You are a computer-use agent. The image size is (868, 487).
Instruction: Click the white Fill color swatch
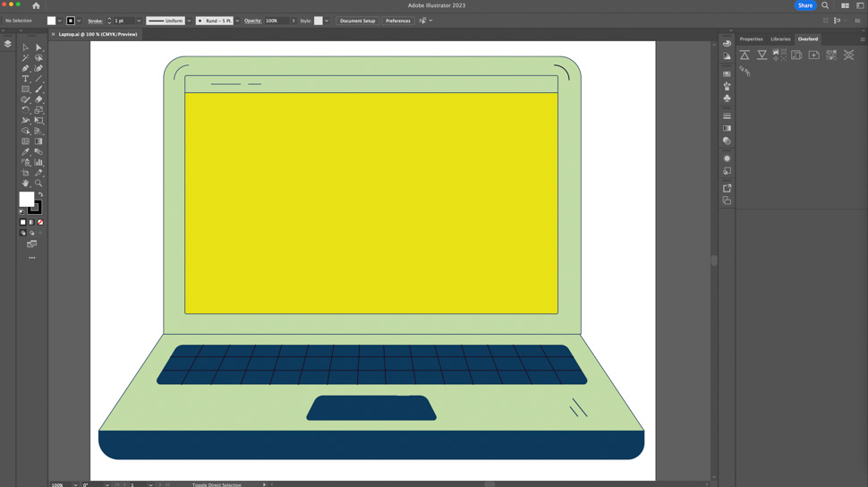coord(26,199)
